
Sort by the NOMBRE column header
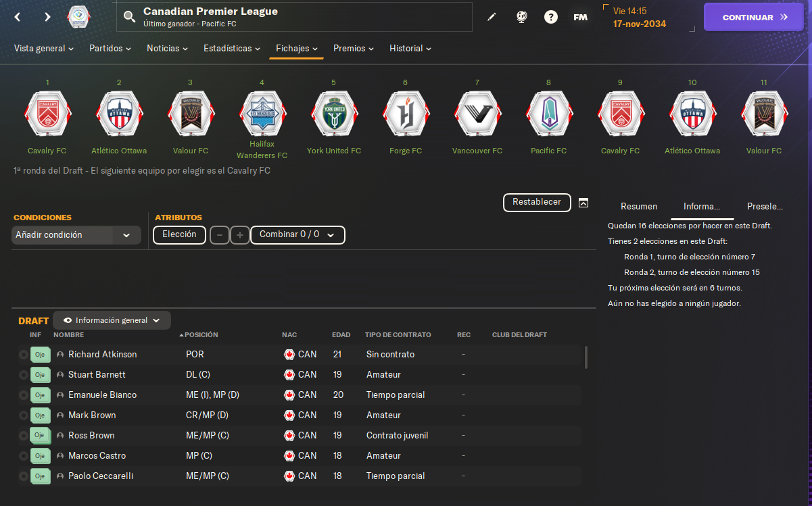click(x=68, y=335)
